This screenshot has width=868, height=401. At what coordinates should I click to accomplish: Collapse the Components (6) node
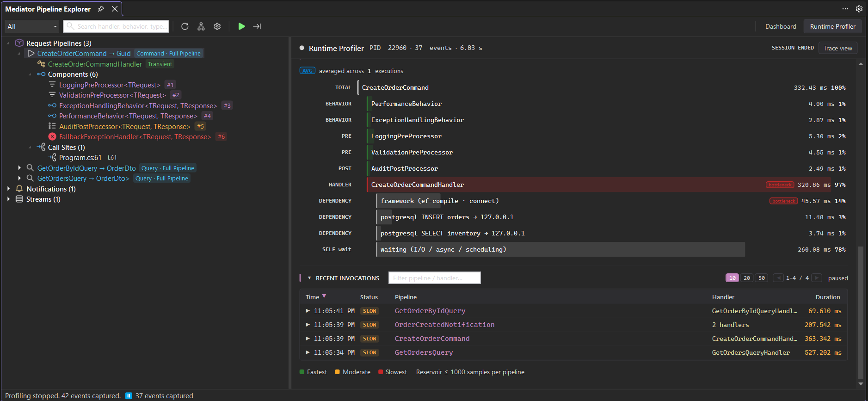30,74
